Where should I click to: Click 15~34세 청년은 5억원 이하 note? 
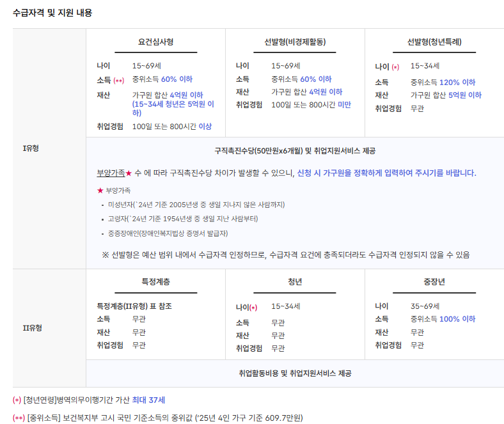coord(173,108)
